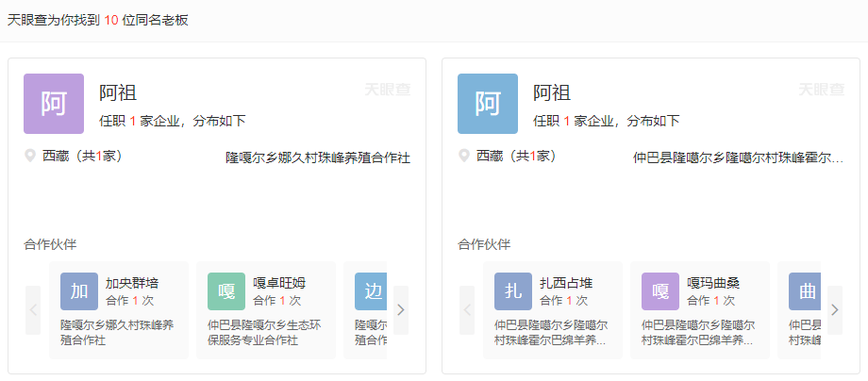Click the company text under 加央群培
This screenshot has width=868, height=381.
117,332
